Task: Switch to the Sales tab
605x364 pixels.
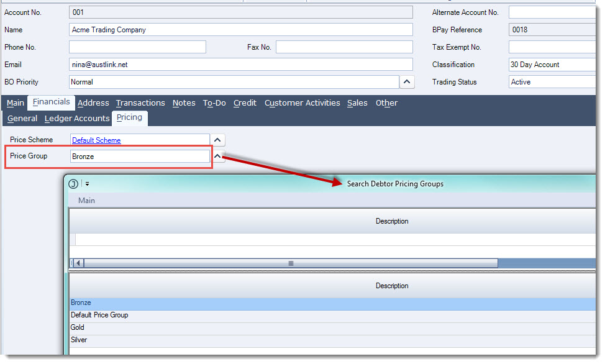Action: [x=357, y=103]
